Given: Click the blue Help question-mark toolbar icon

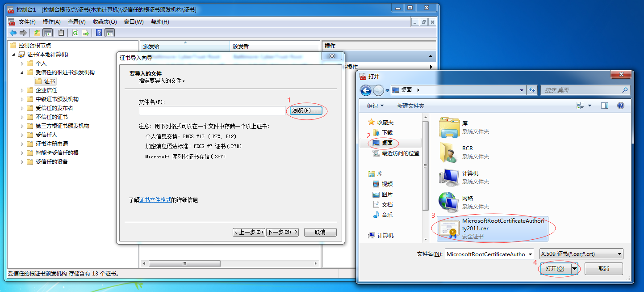Looking at the screenshot, I should pyautogui.click(x=99, y=33).
